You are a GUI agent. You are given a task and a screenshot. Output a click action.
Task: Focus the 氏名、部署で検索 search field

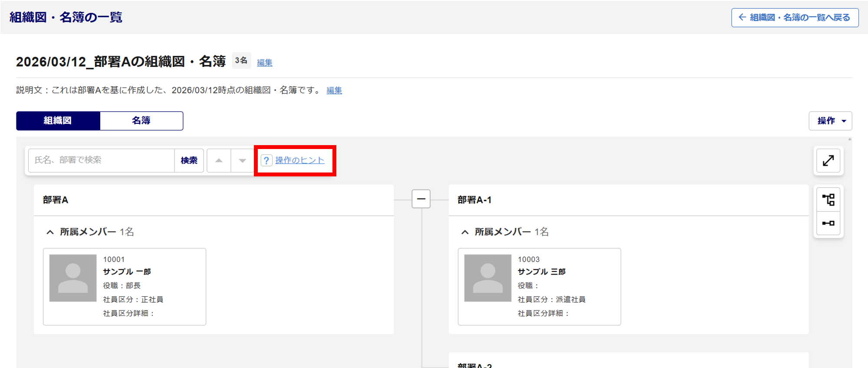click(102, 160)
